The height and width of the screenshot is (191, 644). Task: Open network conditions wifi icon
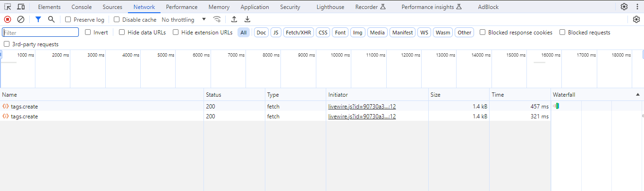tap(217, 19)
